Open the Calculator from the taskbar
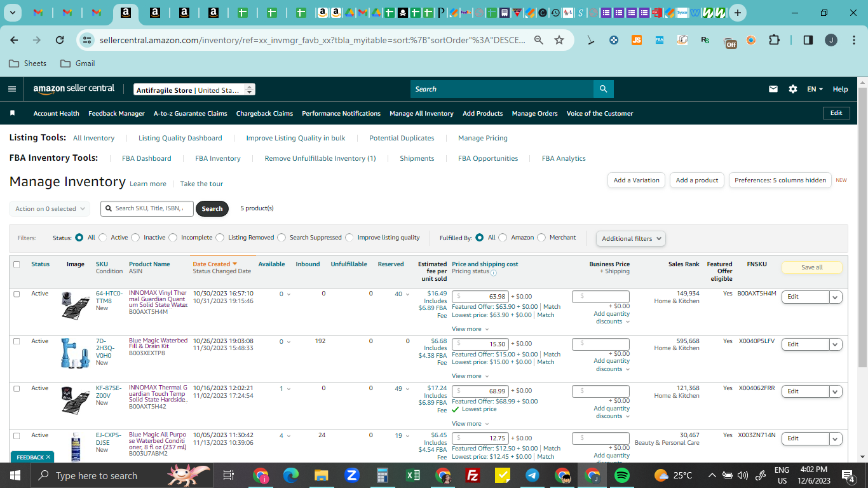 (383, 475)
